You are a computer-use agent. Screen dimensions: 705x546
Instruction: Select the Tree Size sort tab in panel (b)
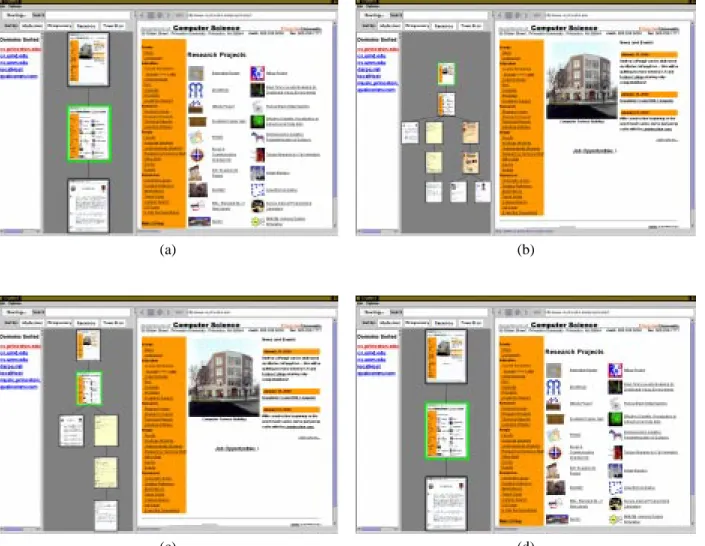(471, 26)
